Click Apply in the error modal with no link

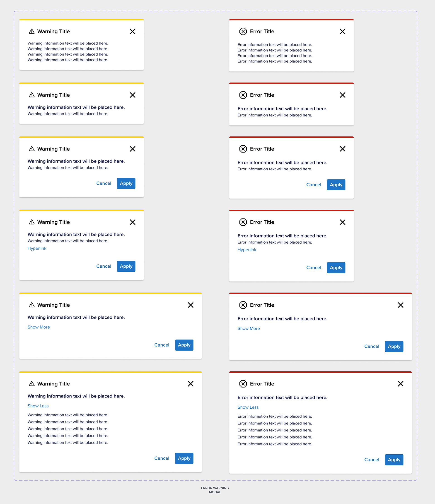click(x=336, y=185)
